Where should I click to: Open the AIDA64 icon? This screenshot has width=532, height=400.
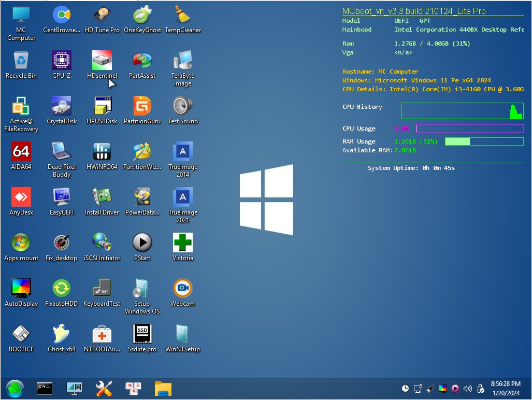pos(21,152)
